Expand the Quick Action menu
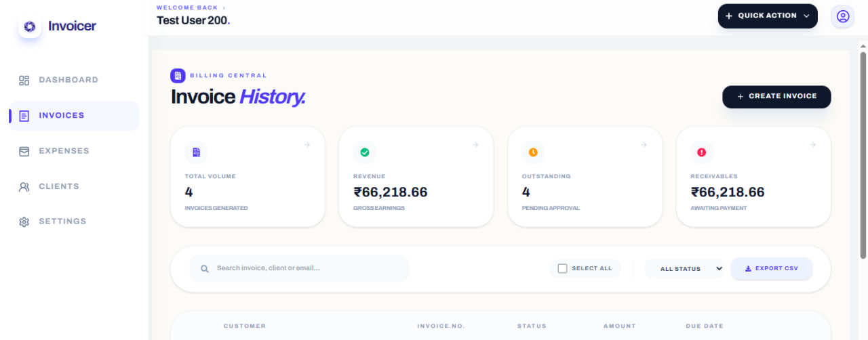The height and width of the screenshot is (340, 868). pos(767,16)
